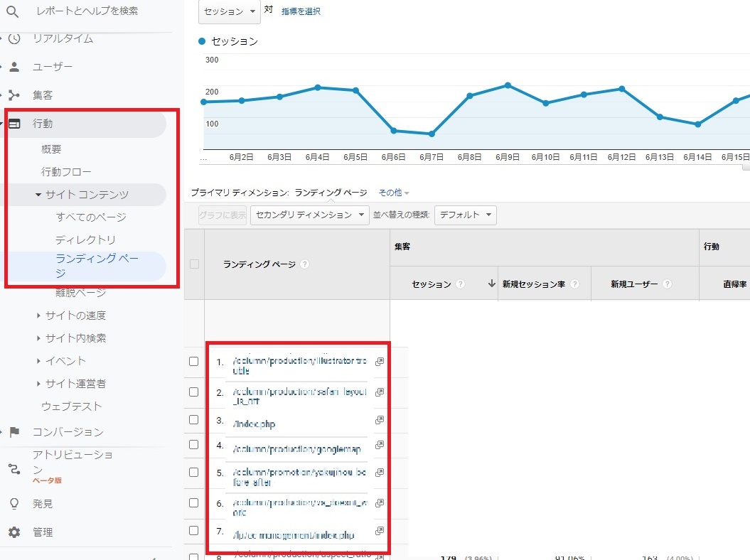Viewport: 750px width, 560px height.
Task: Open the Admin gear icon
Action: (14, 532)
